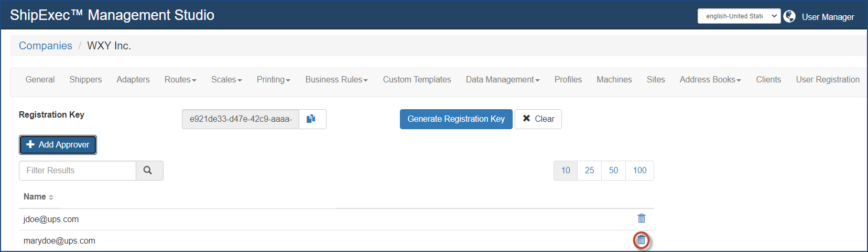The image size is (868, 252).
Task: Go to the Companies breadcrumb link
Action: coord(46,46)
